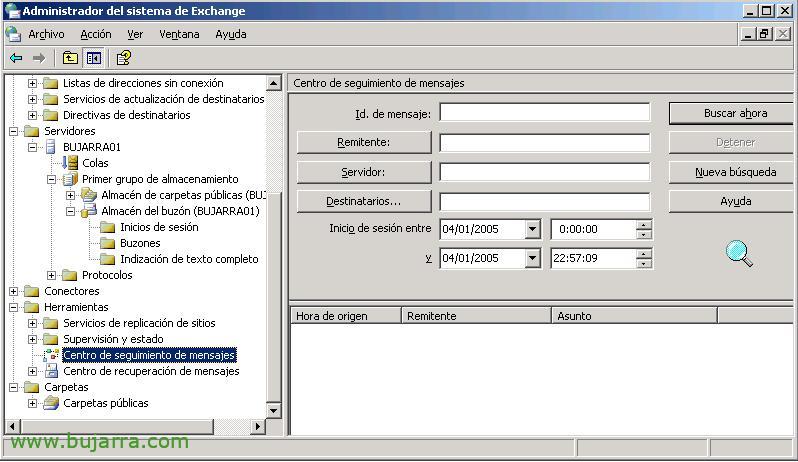The image size is (798, 462).
Task: Click the Supervisión y estado folder icon
Action: (x=50, y=339)
